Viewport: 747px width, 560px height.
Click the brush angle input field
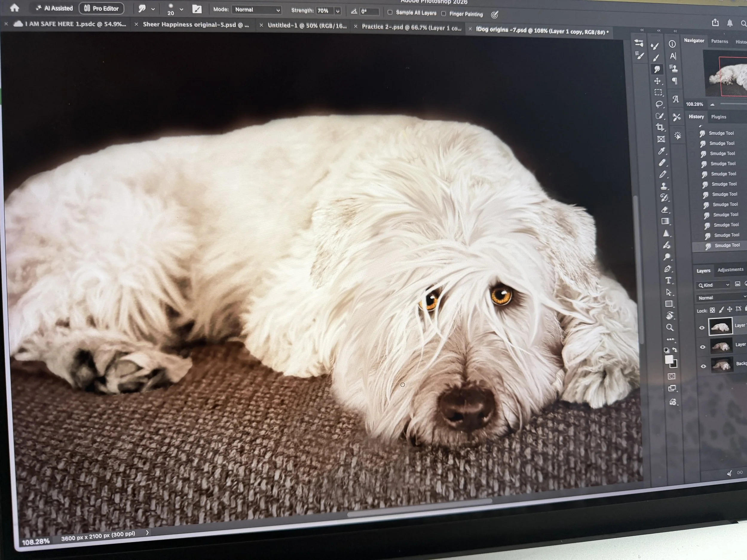point(369,11)
